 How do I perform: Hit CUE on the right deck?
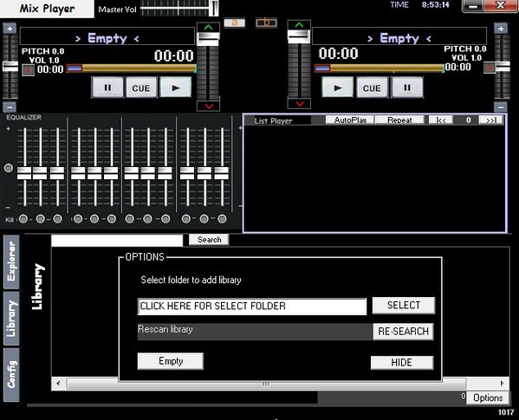coord(372,87)
